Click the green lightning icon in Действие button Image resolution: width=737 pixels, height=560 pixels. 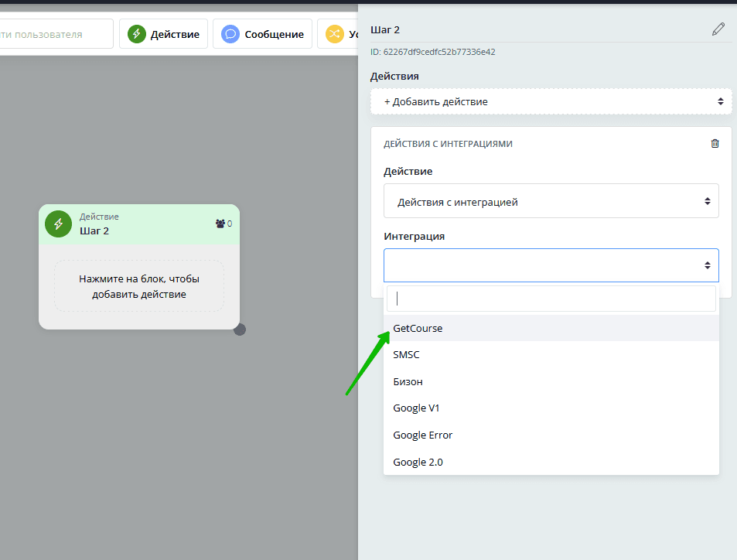tap(137, 34)
